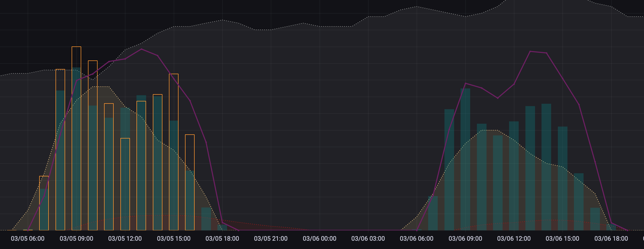Select the 03/05 12:00 axis label
The height and width of the screenshot is (249, 644).
[125, 239]
